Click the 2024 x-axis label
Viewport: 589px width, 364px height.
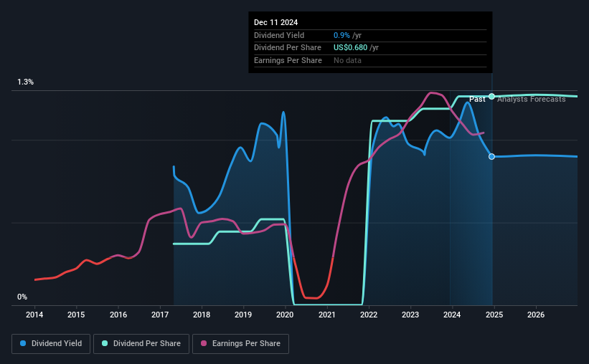click(452, 315)
